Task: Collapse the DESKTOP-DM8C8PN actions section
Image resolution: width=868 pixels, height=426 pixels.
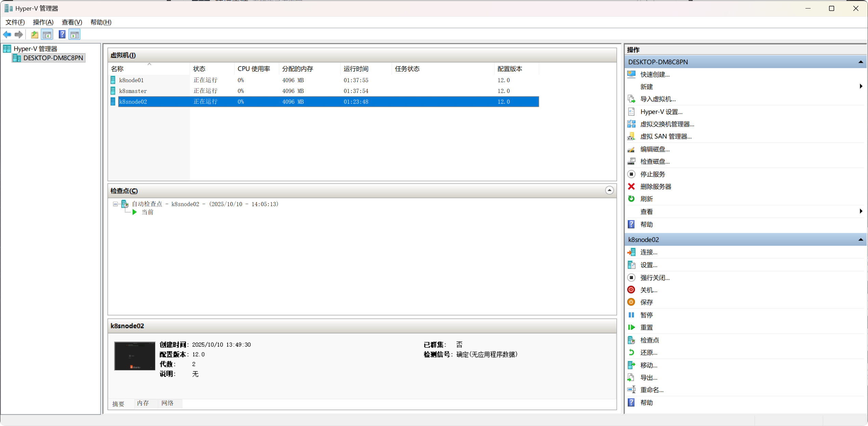Action: [x=860, y=62]
